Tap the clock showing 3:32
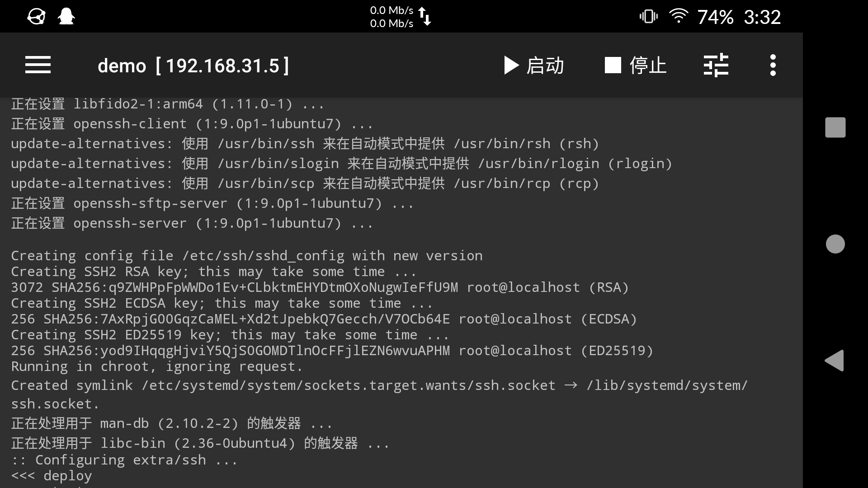This screenshot has height=488, width=868. tap(762, 17)
